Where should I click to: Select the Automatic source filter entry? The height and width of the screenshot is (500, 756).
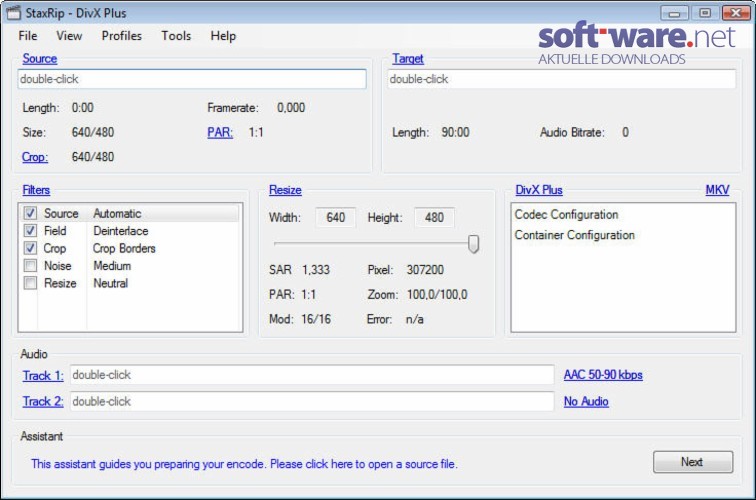coord(117,213)
